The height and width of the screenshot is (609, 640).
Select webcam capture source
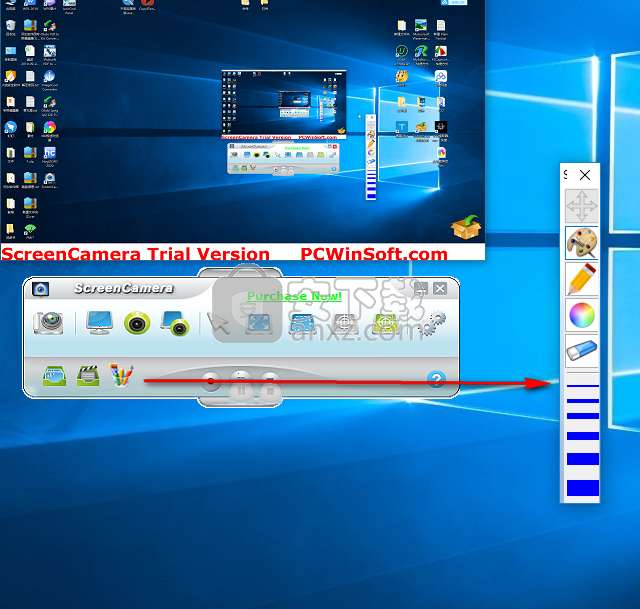point(137,323)
